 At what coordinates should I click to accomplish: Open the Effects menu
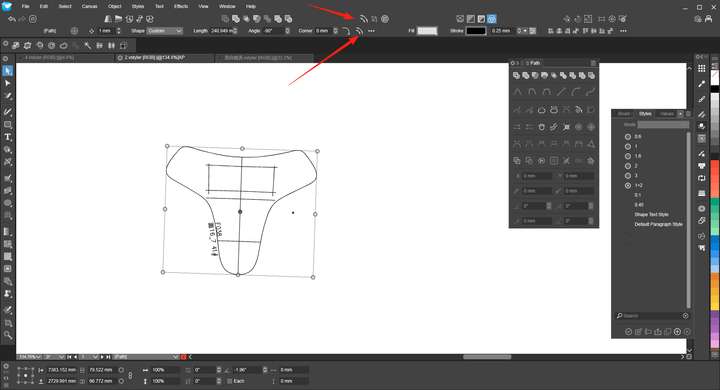(180, 6)
